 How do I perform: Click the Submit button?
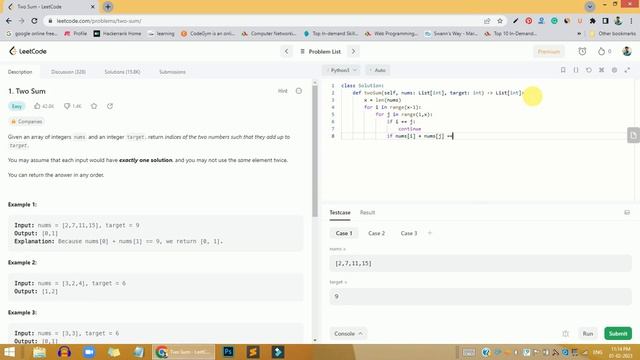pyautogui.click(x=618, y=333)
